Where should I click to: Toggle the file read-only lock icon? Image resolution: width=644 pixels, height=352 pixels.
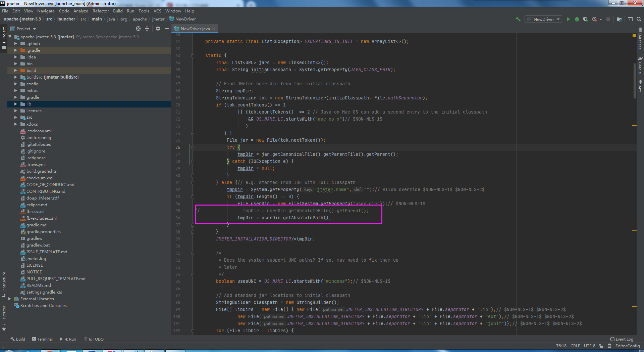(601, 346)
